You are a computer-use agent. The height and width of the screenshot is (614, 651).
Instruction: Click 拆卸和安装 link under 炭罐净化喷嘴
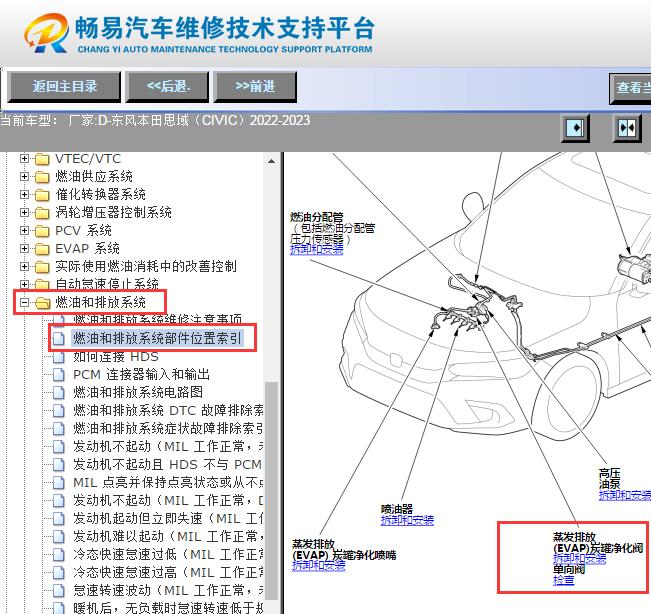[x=318, y=565]
